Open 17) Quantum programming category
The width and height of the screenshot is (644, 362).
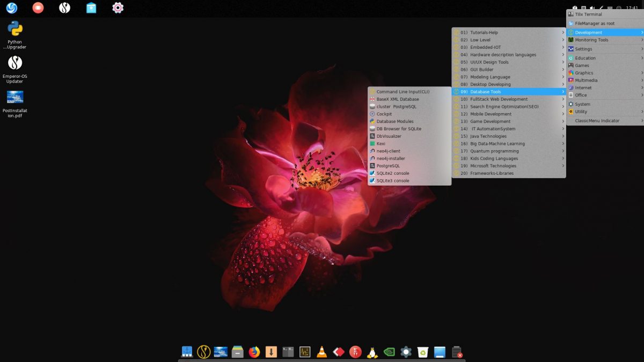[x=509, y=151]
